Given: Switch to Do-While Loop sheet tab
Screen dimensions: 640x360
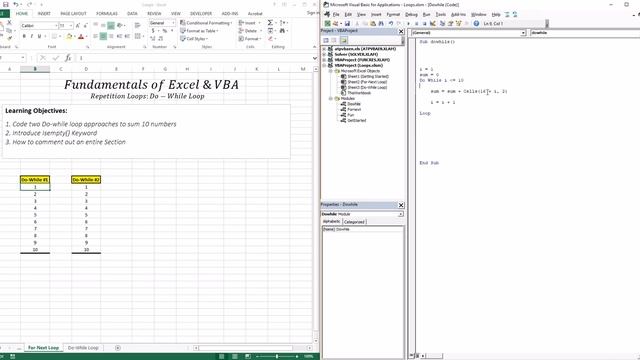Looking at the screenshot, I should click(x=83, y=348).
